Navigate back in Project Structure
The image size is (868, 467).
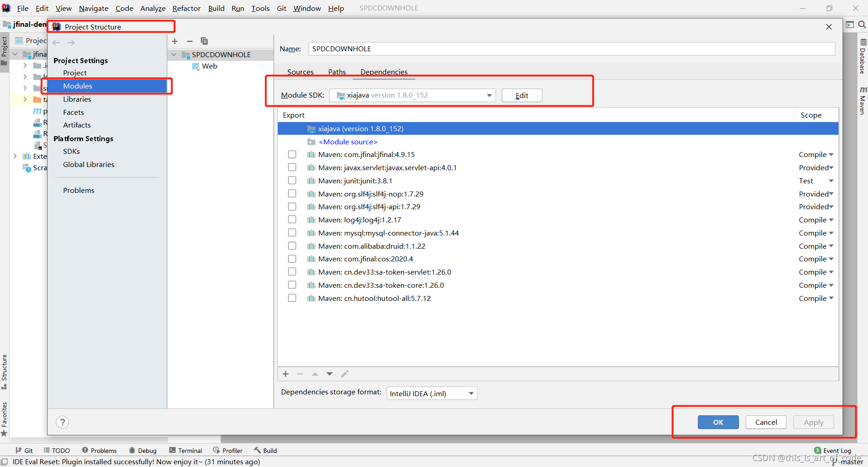56,43
